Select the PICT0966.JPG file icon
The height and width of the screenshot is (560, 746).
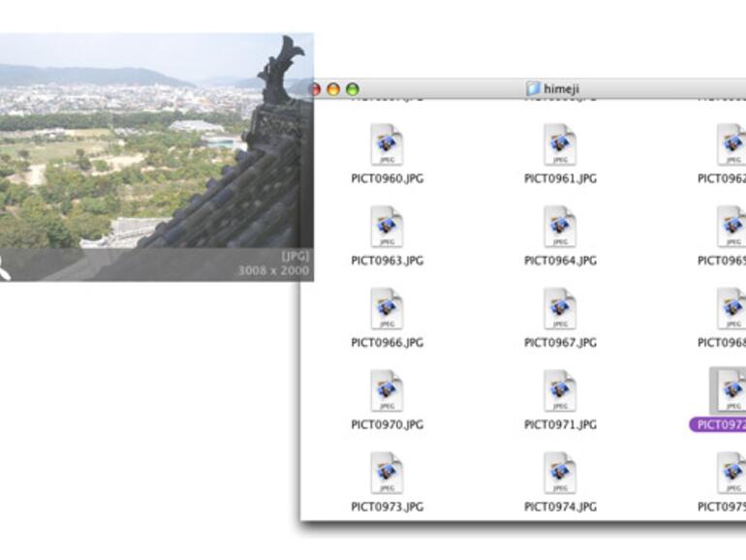point(387,309)
